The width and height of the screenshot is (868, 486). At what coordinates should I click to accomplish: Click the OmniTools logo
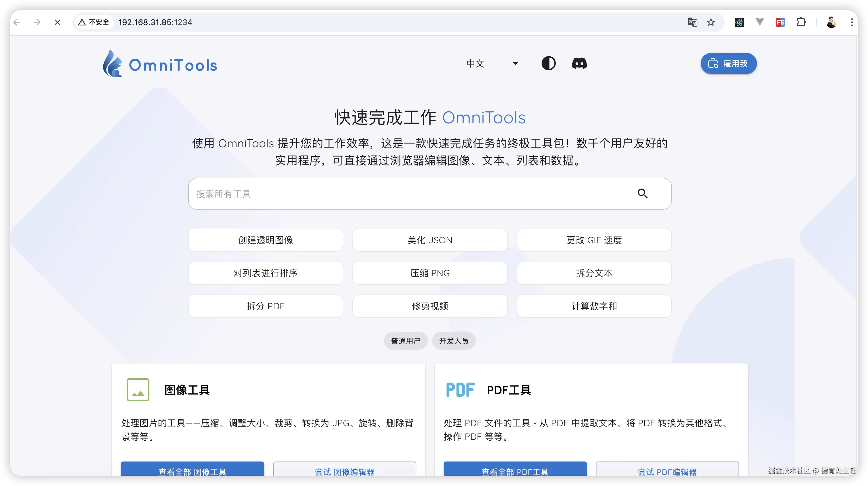[x=160, y=64]
